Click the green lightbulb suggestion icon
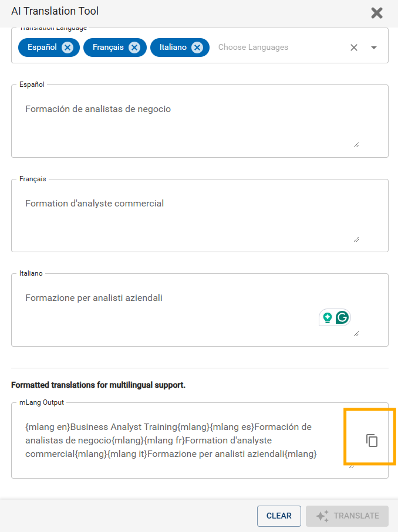Image resolution: width=398 pixels, height=532 pixels. tap(328, 317)
